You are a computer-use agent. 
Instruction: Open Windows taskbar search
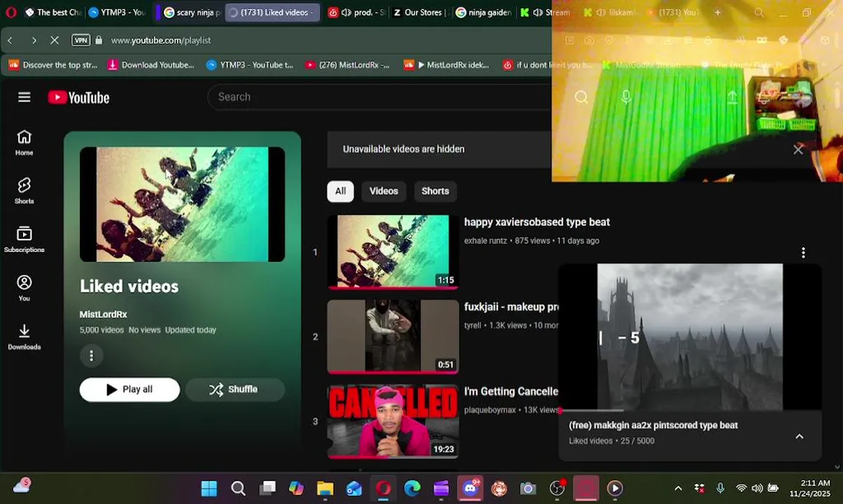238,488
